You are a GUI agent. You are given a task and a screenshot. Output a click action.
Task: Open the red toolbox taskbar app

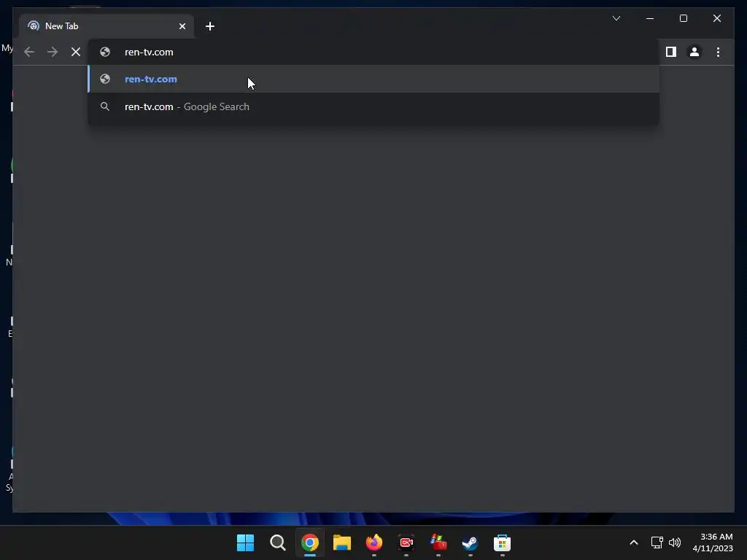click(438, 542)
